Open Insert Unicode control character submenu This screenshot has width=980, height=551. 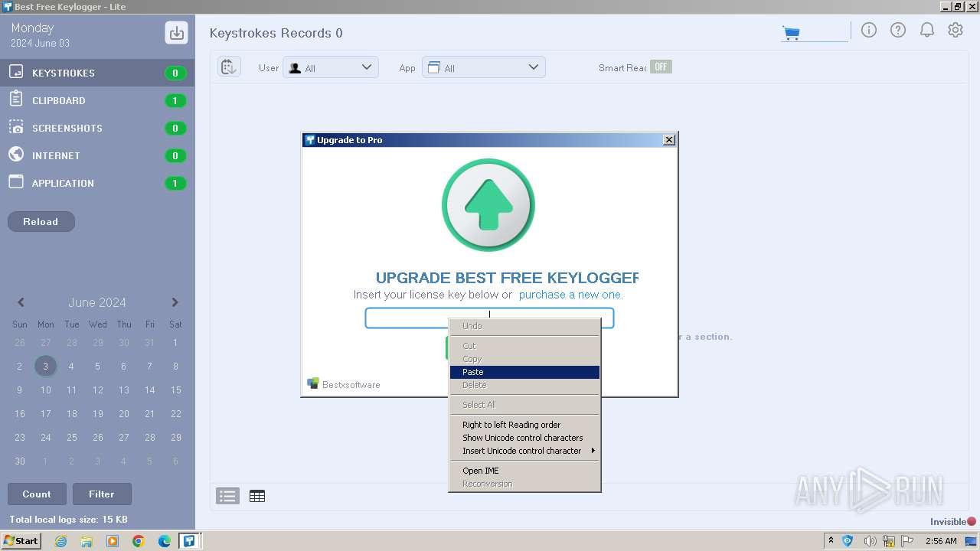[524, 451]
